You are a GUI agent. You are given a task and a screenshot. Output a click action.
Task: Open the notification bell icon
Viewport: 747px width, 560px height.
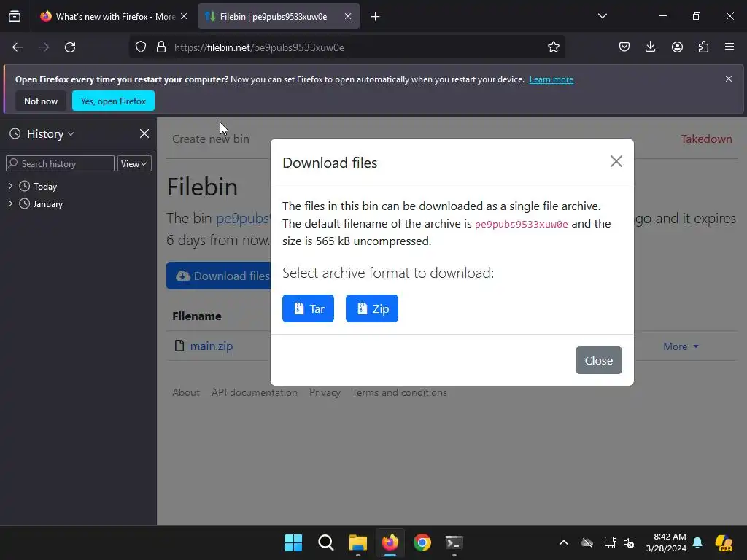tap(697, 542)
